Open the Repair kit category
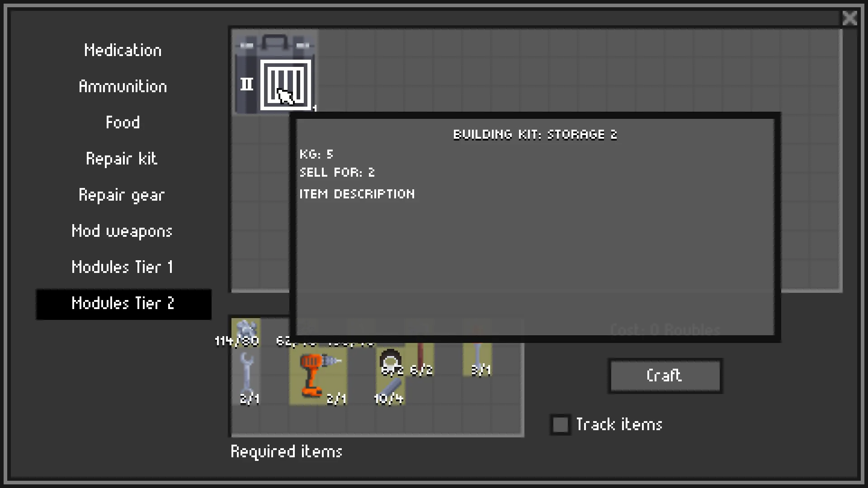The height and width of the screenshot is (488, 868). [122, 158]
